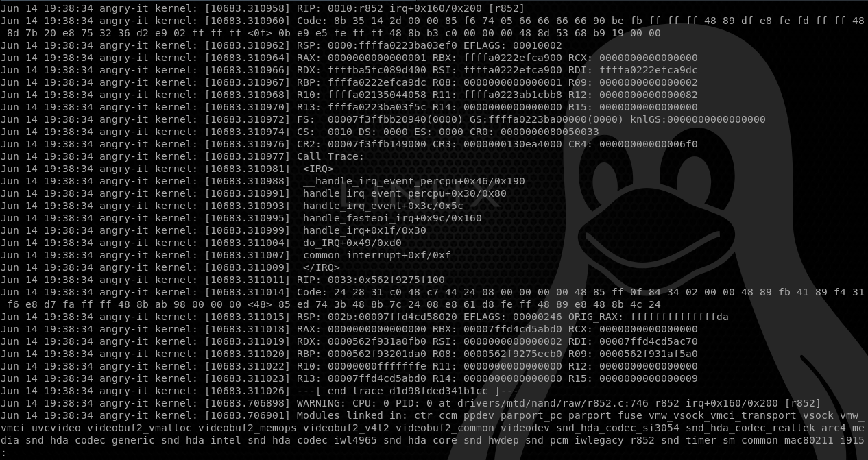Click common_interrupt+0xf/0xf trace entry
The width and height of the screenshot is (868, 460).
click(377, 255)
